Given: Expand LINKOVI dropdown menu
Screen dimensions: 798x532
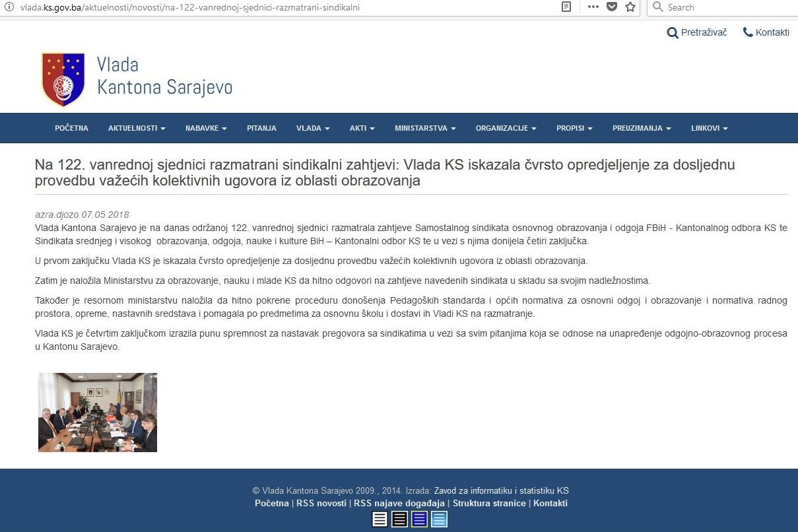Looking at the screenshot, I should point(709,128).
